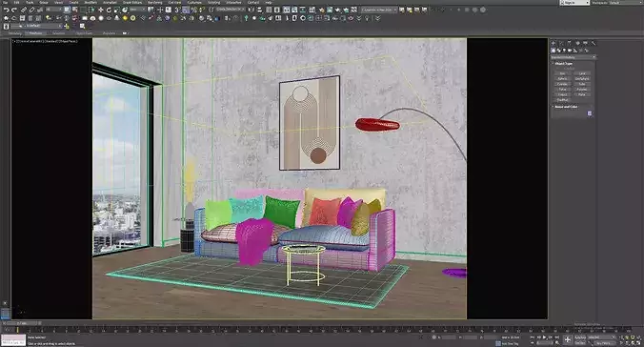Open the sign-in dropdown at top right

tap(574, 3)
